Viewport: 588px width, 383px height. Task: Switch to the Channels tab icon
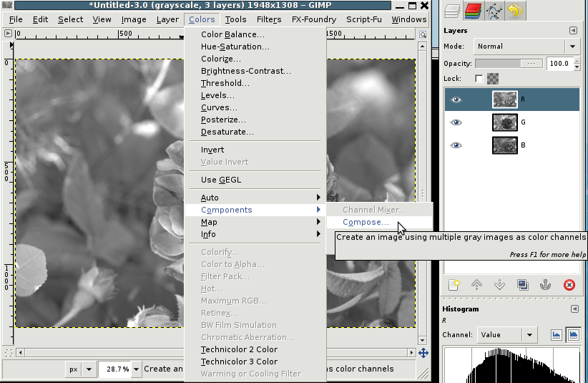point(473,11)
